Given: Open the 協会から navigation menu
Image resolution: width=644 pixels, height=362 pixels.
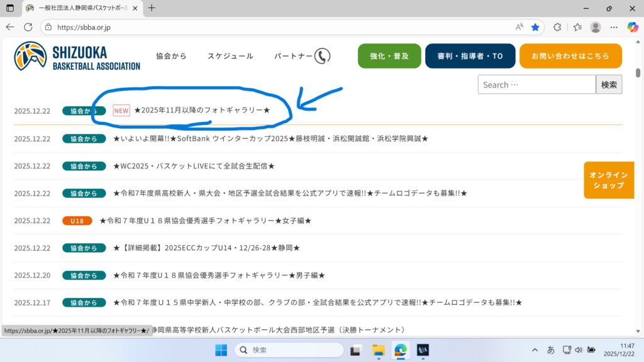Looking at the screenshot, I should (171, 56).
